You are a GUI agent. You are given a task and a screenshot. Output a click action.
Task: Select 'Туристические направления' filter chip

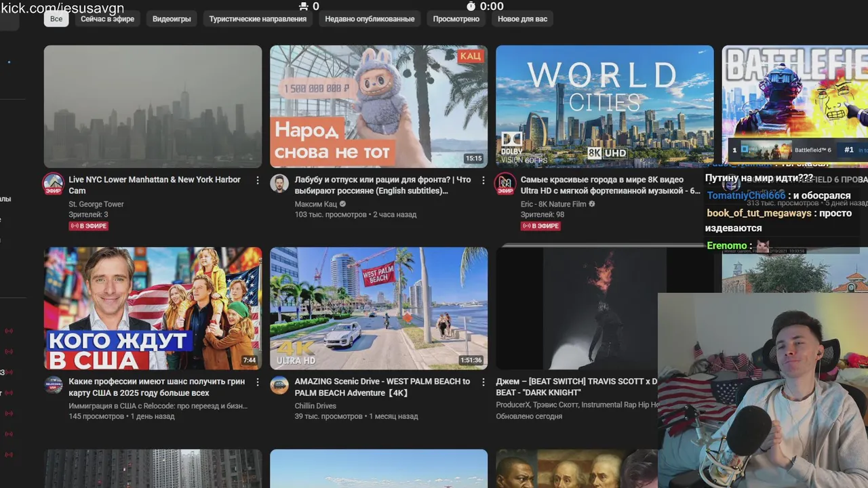pyautogui.click(x=258, y=19)
